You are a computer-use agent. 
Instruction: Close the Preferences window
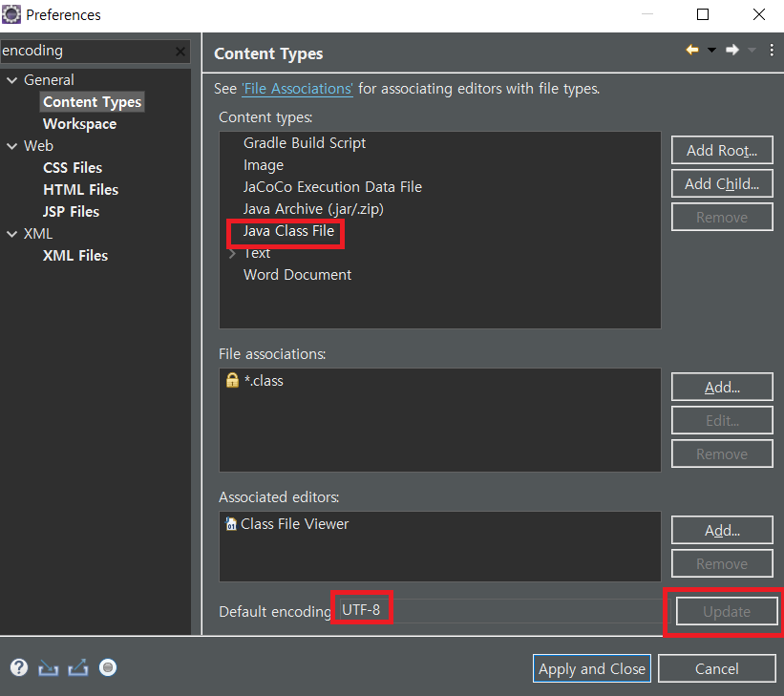point(759,14)
